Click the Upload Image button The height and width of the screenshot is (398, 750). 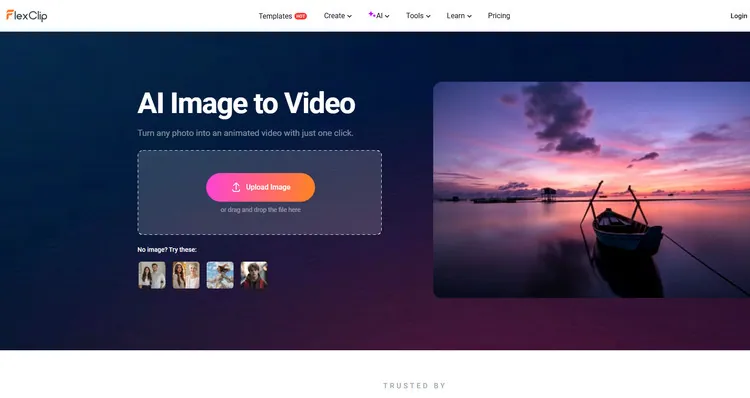point(260,187)
